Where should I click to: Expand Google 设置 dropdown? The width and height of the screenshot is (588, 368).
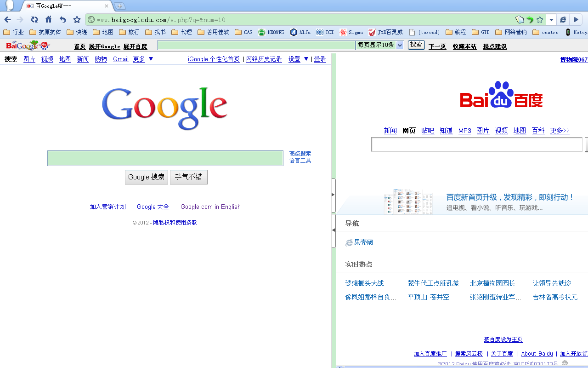pos(298,59)
